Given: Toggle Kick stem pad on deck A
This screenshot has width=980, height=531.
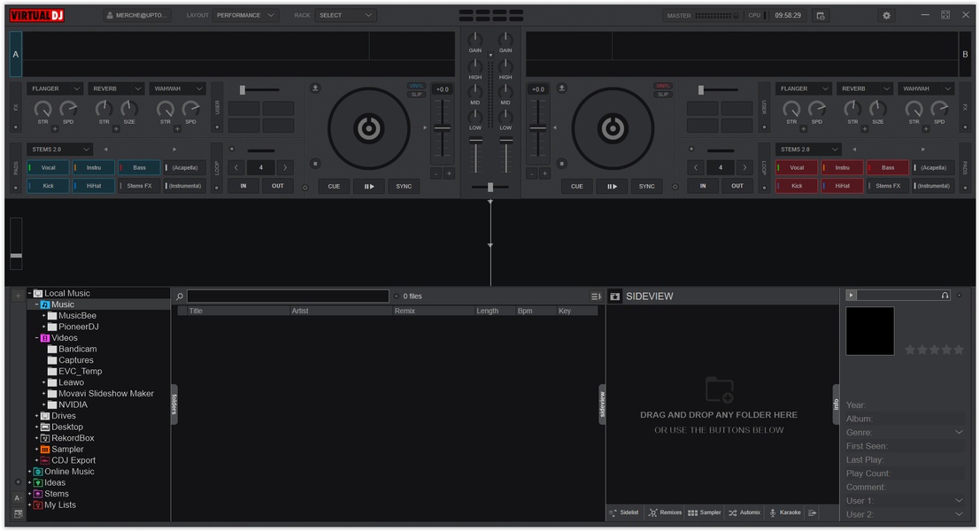Looking at the screenshot, I should [48, 186].
